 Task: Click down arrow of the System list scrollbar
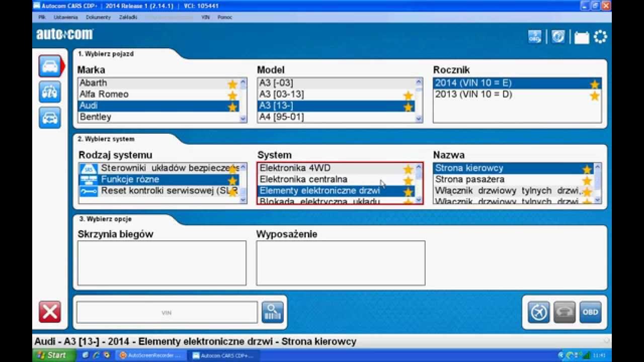tap(419, 200)
